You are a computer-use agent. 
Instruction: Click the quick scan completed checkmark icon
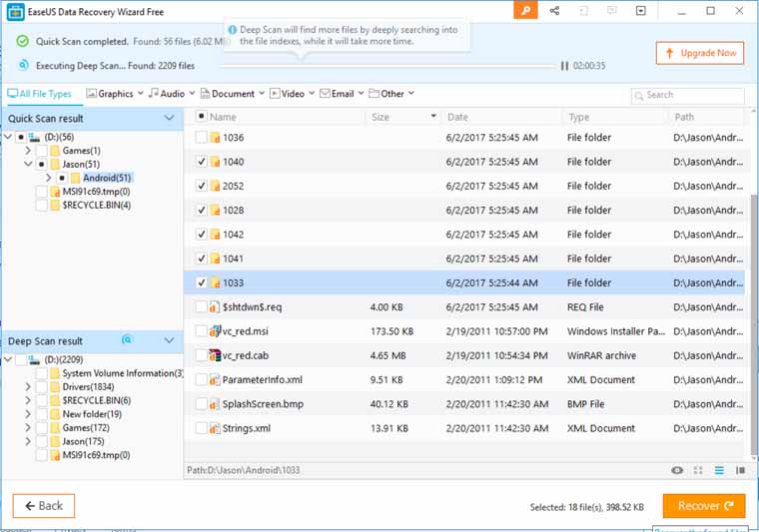[22, 41]
